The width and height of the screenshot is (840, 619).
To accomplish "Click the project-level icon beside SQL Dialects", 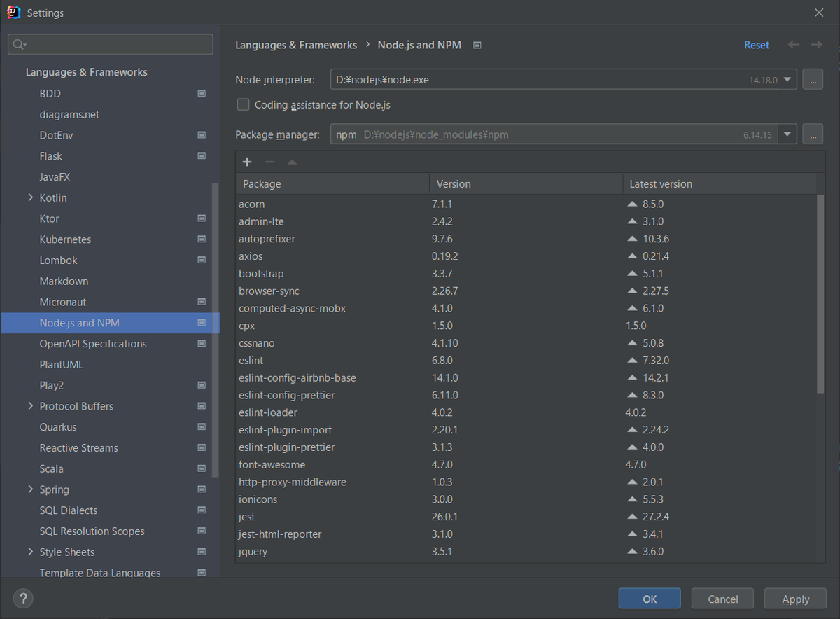I will pyautogui.click(x=202, y=510).
